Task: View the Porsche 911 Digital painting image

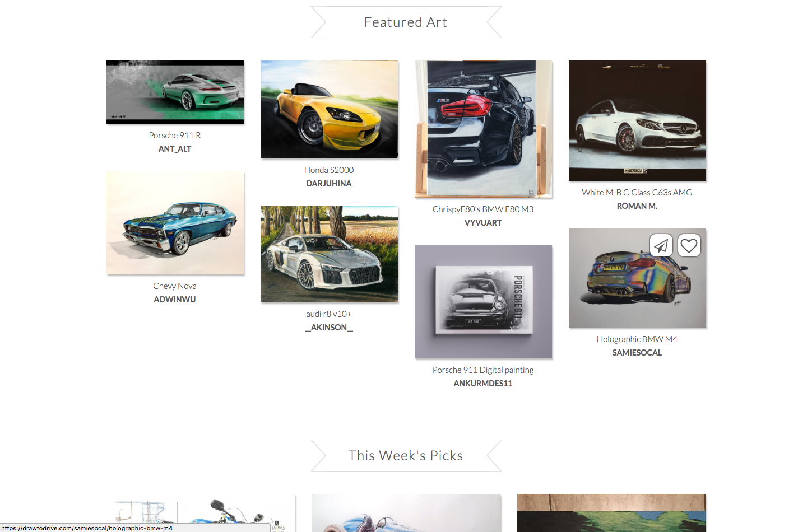Action: (483, 302)
